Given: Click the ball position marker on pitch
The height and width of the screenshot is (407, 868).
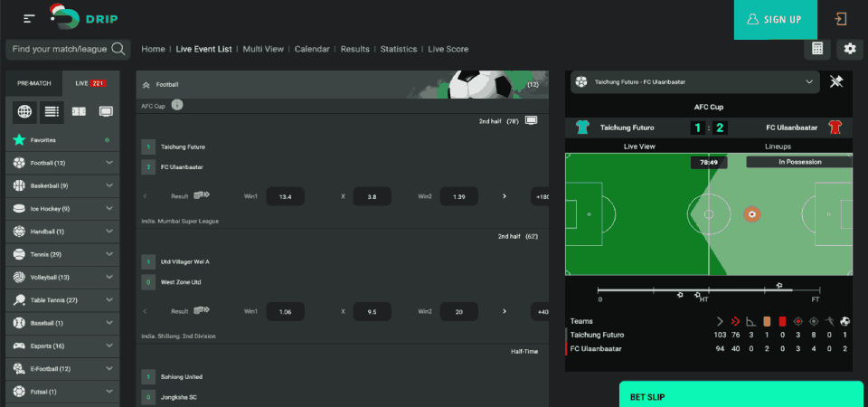Looking at the screenshot, I should tap(751, 213).
